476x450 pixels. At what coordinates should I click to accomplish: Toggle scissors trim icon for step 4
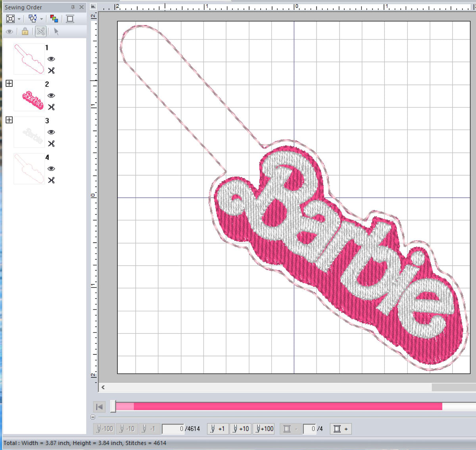51,180
